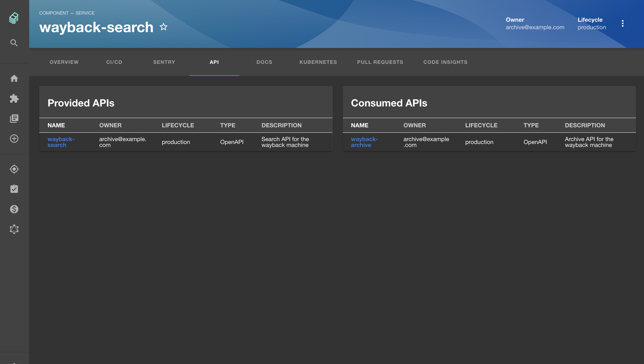Open the APIs puzzle-piece sidebar icon
644x364 pixels.
[14, 98]
